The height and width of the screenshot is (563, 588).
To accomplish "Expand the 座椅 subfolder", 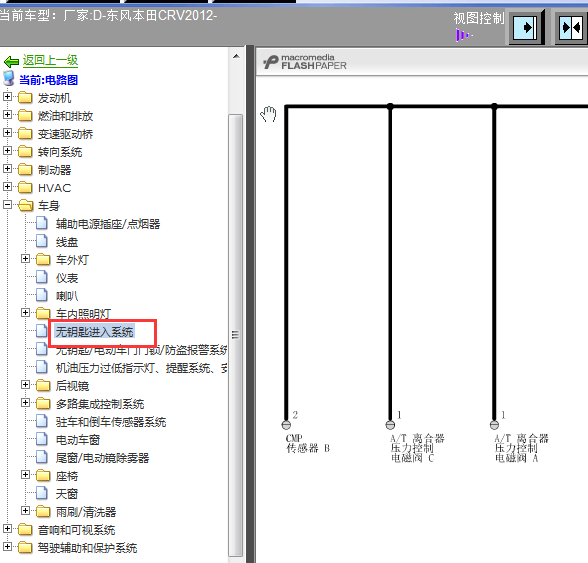I will 25,475.
